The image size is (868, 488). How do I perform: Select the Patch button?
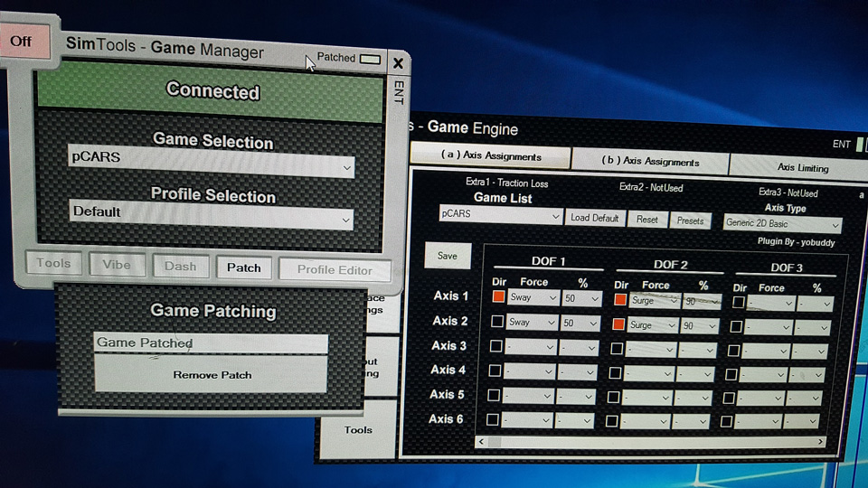click(x=243, y=267)
